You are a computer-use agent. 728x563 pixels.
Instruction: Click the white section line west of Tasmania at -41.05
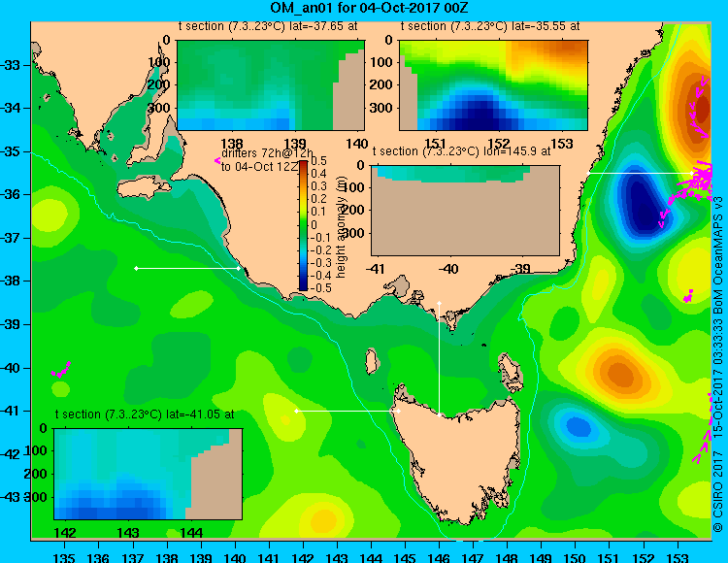pos(347,411)
